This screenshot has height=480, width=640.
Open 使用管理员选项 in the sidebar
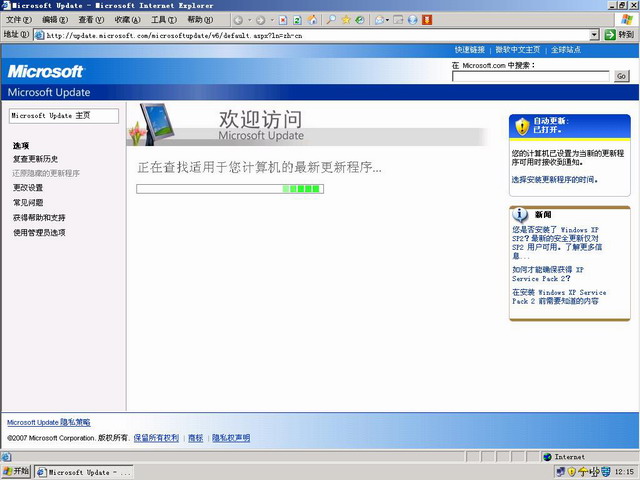tap(39, 233)
